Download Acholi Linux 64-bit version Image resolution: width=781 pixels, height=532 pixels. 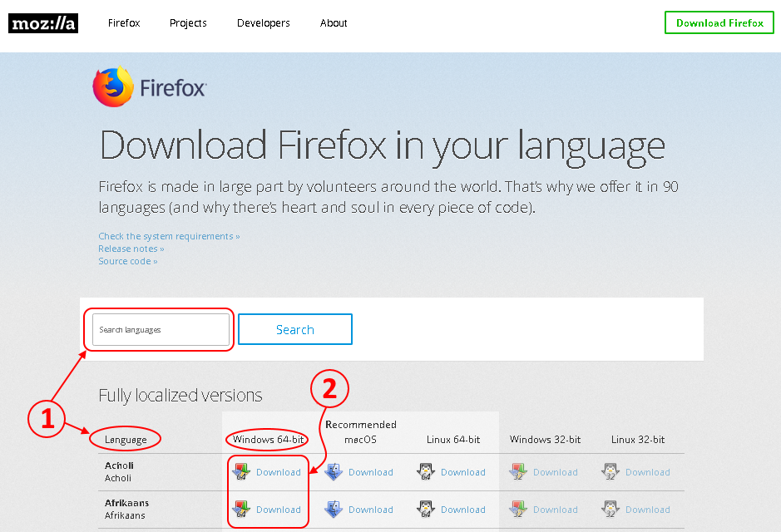point(462,472)
